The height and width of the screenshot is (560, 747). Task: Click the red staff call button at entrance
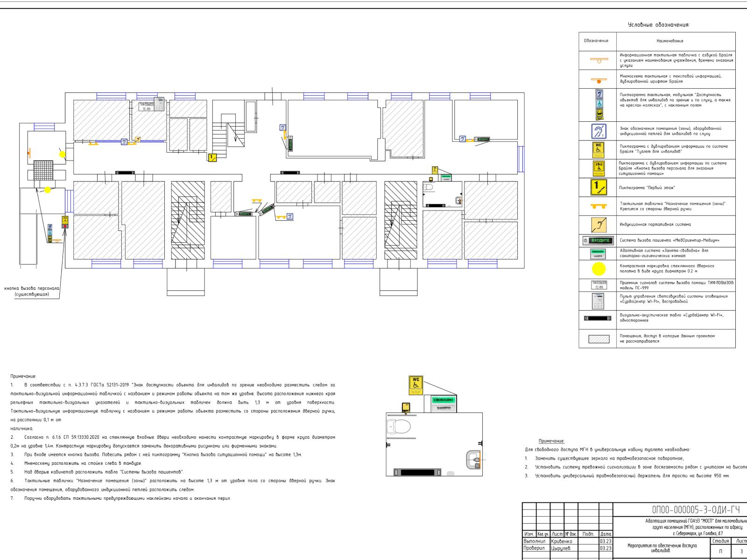tap(65, 225)
